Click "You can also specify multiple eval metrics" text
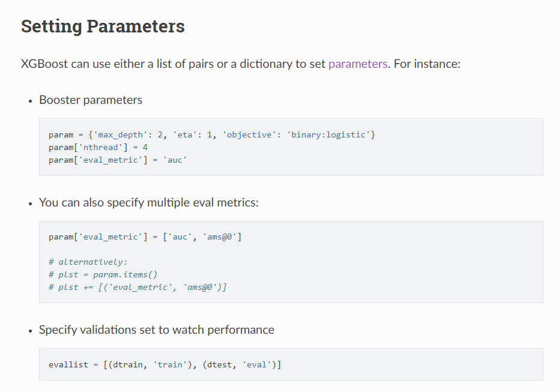The image size is (559, 392). (149, 202)
